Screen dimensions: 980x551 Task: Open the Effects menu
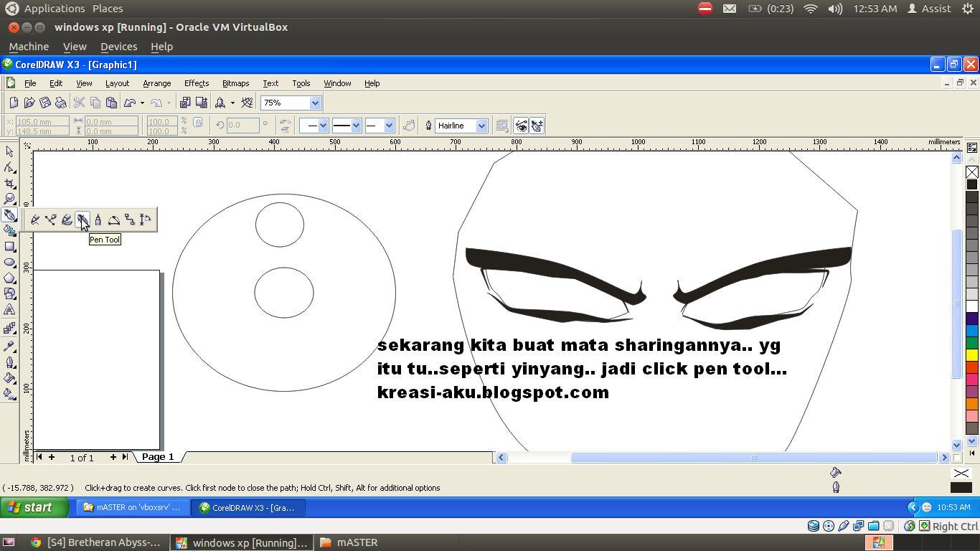tap(197, 83)
